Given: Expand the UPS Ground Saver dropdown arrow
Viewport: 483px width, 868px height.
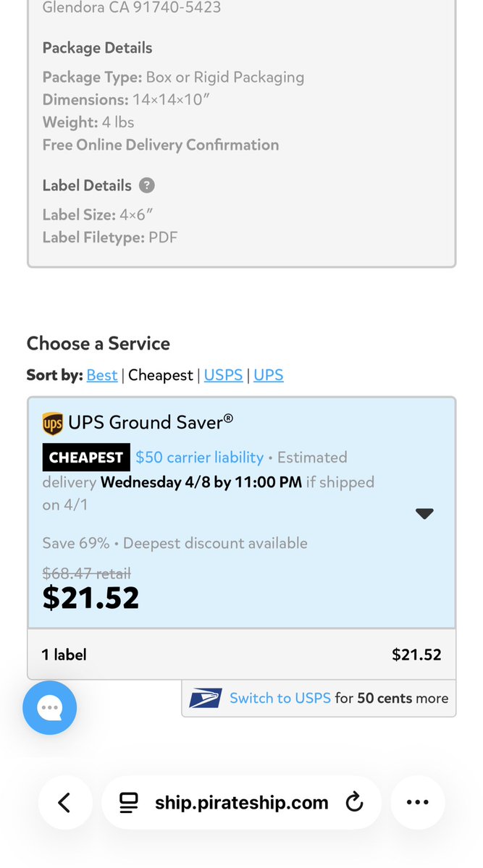Looking at the screenshot, I should tap(424, 513).
